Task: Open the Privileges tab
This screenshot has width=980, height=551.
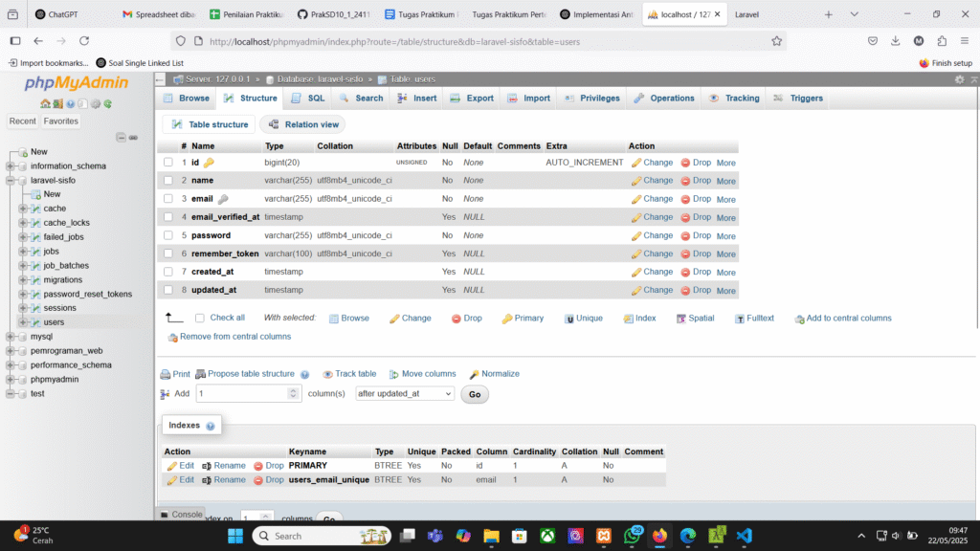Action: (591, 98)
